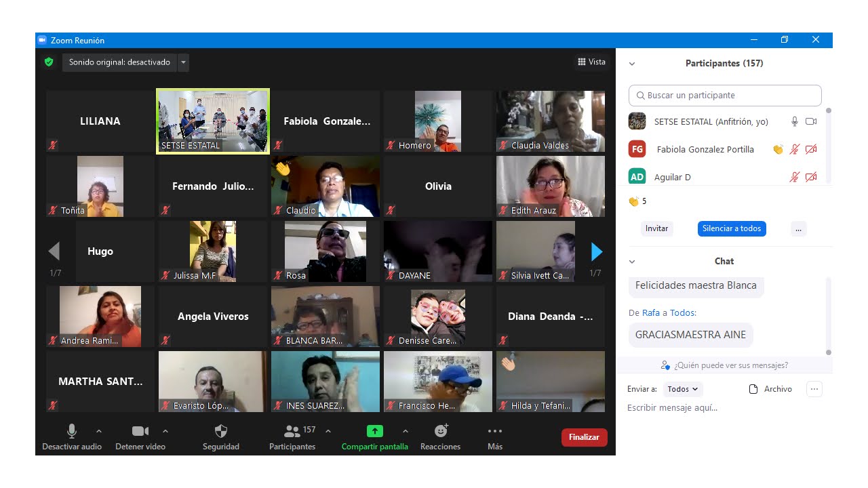Toggle SETSE ESTATAL camera icon in list
868x488 pixels.
[x=811, y=121]
